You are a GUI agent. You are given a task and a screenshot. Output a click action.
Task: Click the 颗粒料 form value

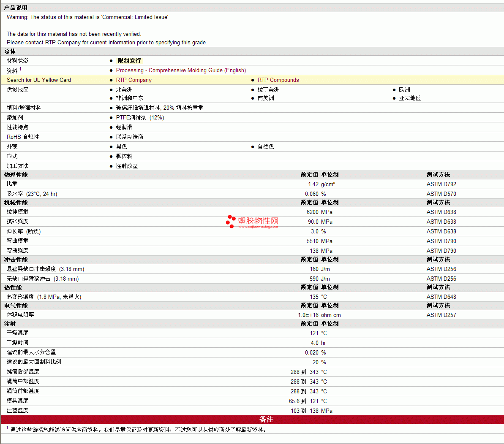pos(124,156)
